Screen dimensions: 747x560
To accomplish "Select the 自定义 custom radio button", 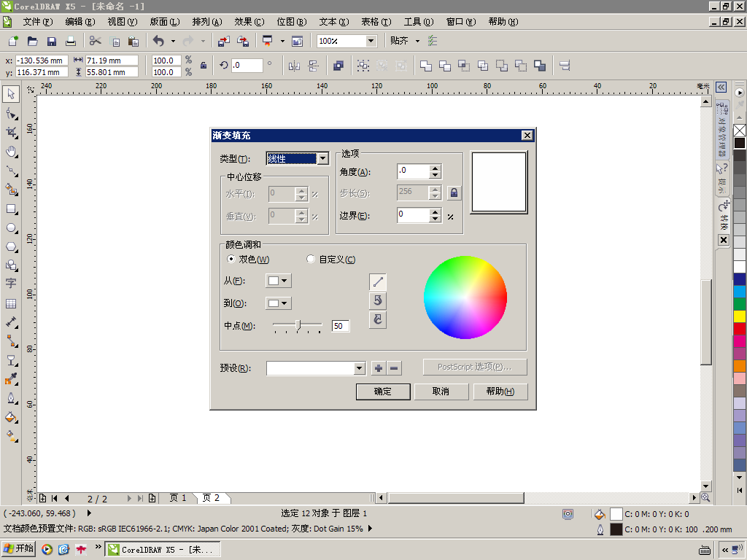I will pos(311,259).
